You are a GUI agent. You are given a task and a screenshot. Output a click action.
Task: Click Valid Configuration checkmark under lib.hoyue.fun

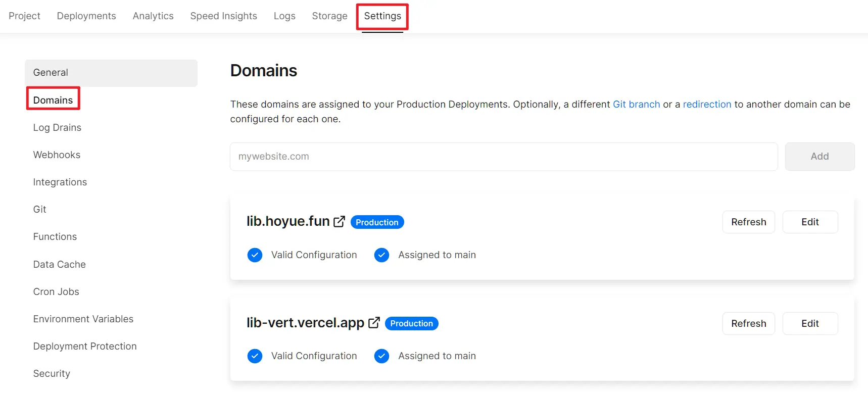click(x=255, y=255)
